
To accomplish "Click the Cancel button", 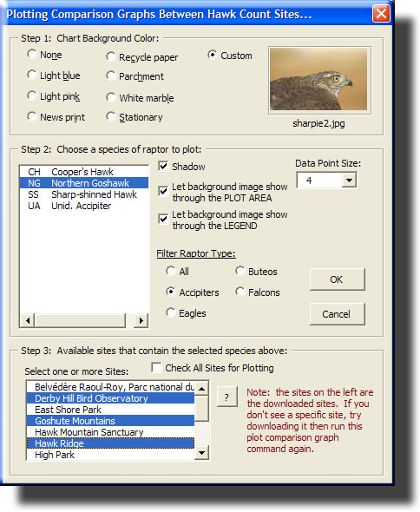I will click(337, 314).
